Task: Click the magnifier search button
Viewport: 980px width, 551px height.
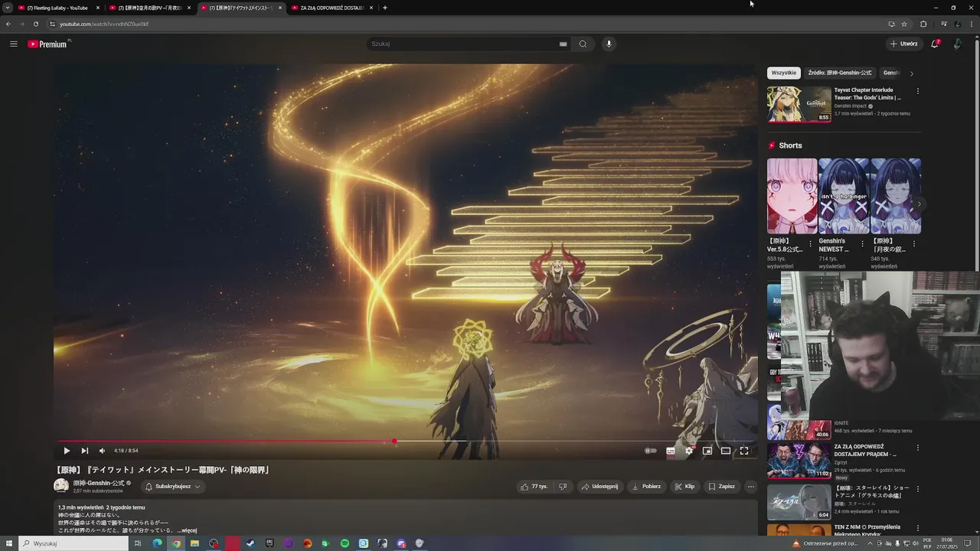Action: point(583,44)
